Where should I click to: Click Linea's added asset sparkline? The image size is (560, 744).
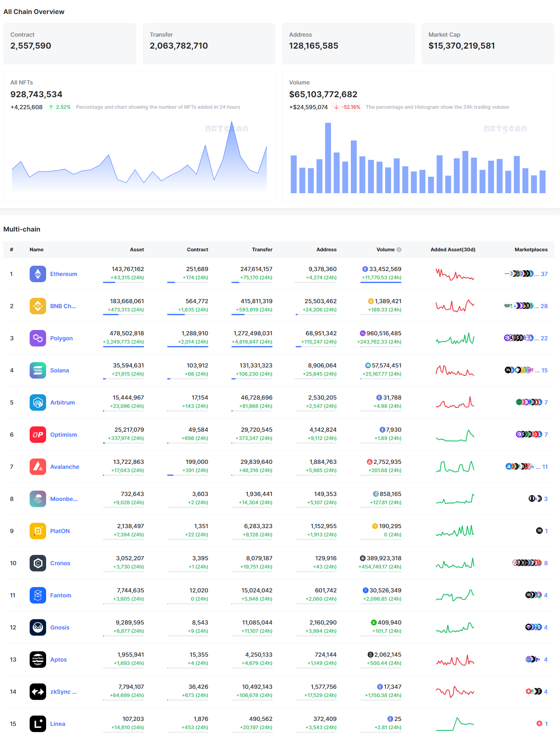[455, 724]
